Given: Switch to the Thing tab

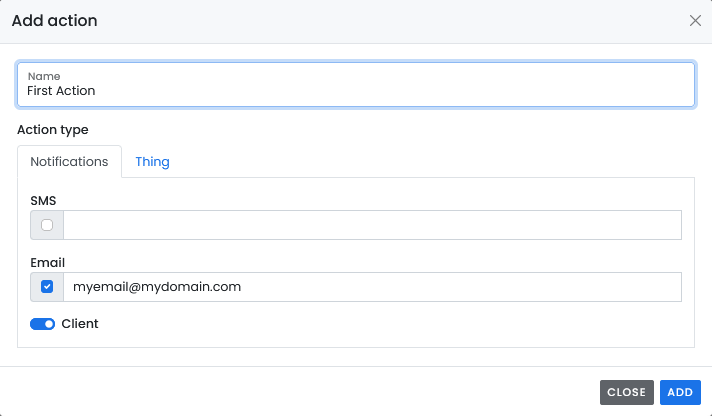Looking at the screenshot, I should (x=153, y=162).
